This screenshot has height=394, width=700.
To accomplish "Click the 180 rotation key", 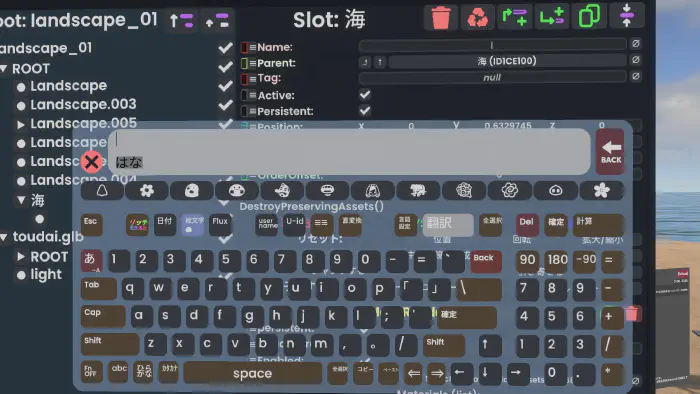I will click(557, 261).
